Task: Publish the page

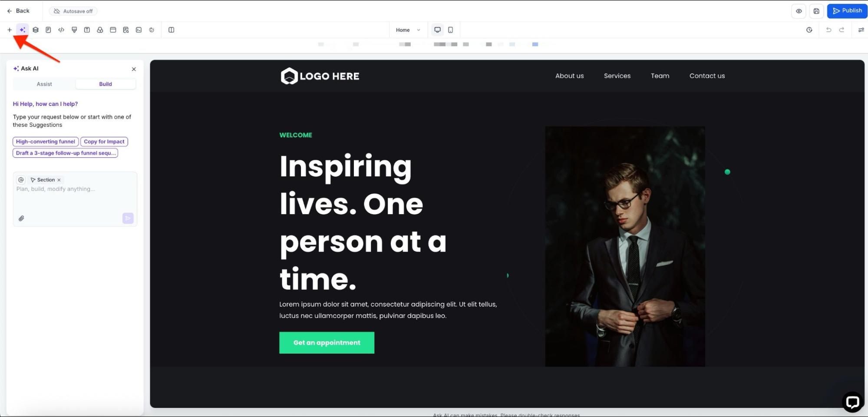Action: click(847, 11)
